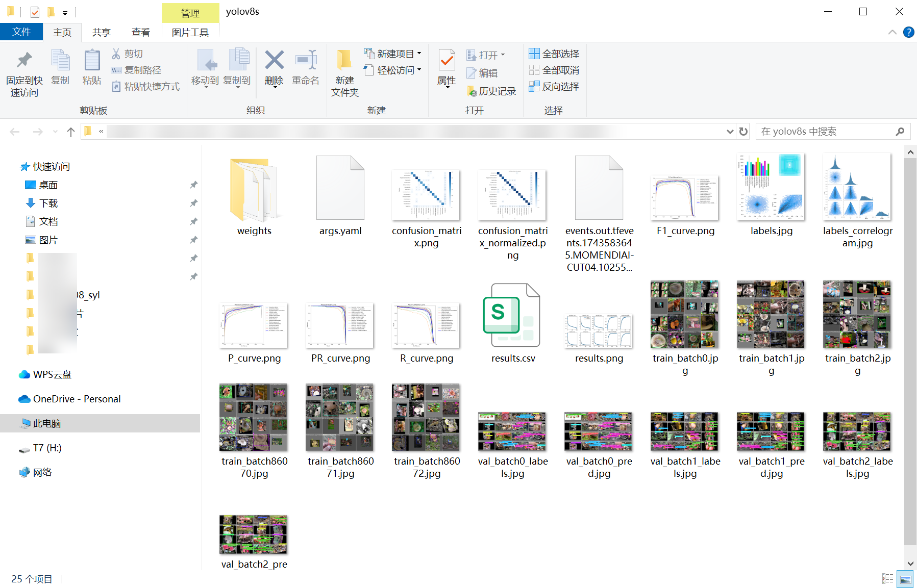Image resolution: width=917 pixels, height=588 pixels.
Task: Open recent locations dropdown arrow
Action: [55, 132]
